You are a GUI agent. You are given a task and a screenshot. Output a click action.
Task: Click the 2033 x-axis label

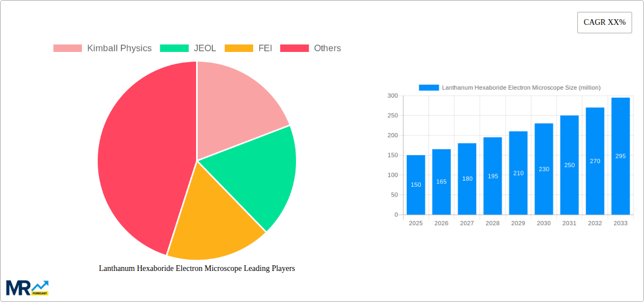[x=621, y=223]
